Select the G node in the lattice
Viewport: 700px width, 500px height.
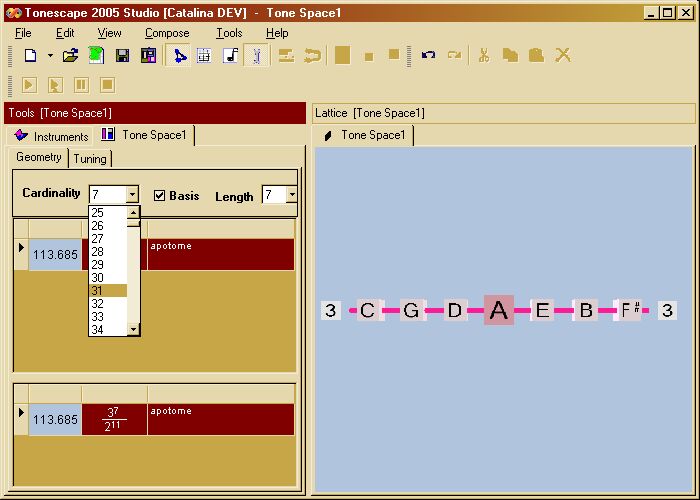click(411, 310)
